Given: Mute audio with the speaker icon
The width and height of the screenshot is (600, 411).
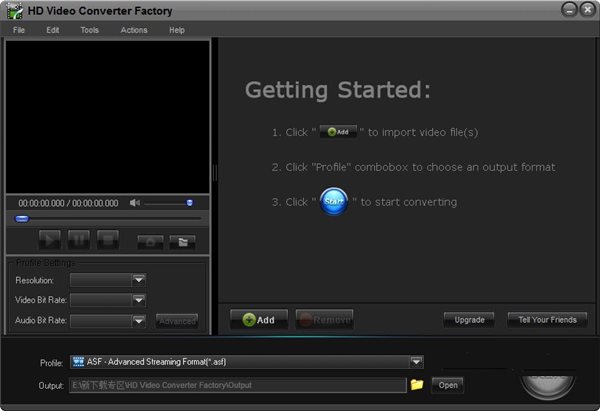Looking at the screenshot, I should 135,203.
